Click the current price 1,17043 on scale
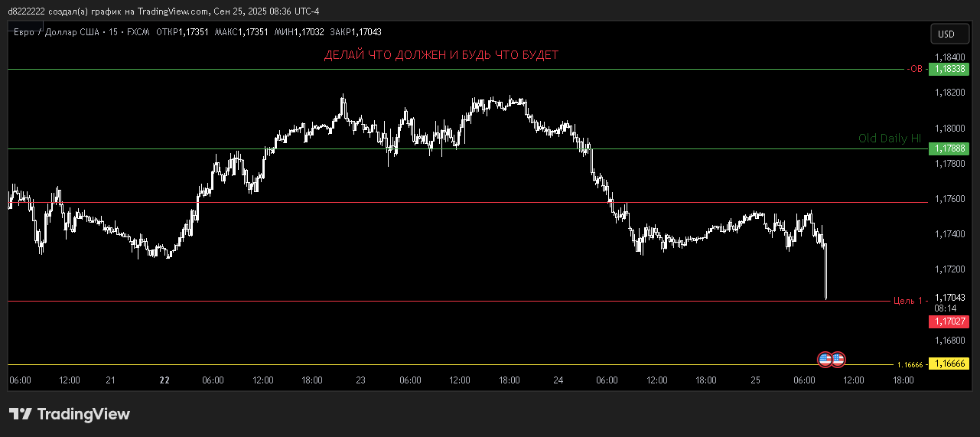Viewport: 980px width, 437px height. (x=949, y=298)
